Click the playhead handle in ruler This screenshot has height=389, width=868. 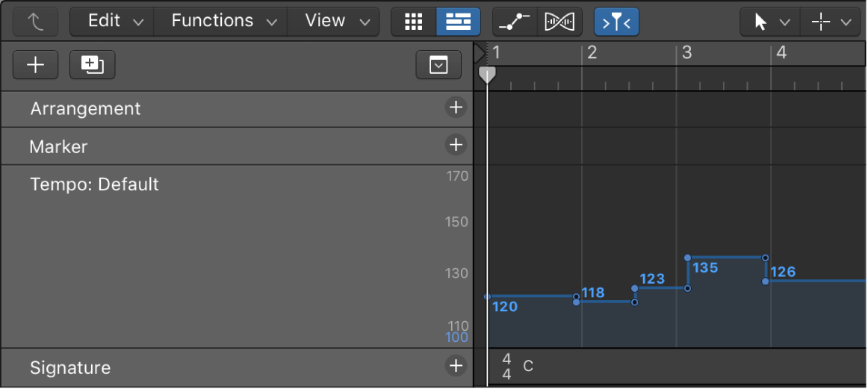487,75
